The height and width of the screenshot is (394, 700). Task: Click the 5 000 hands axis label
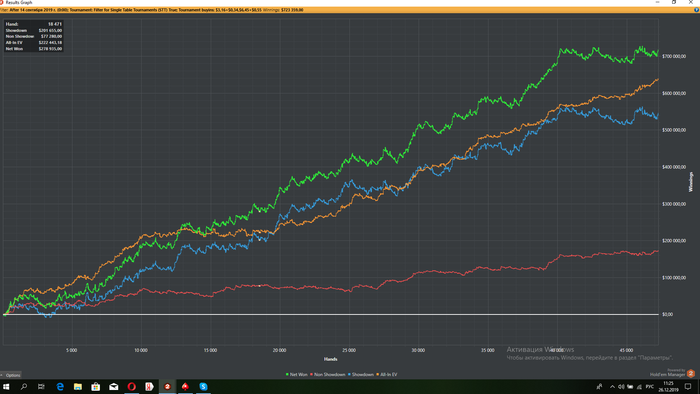pos(71,351)
